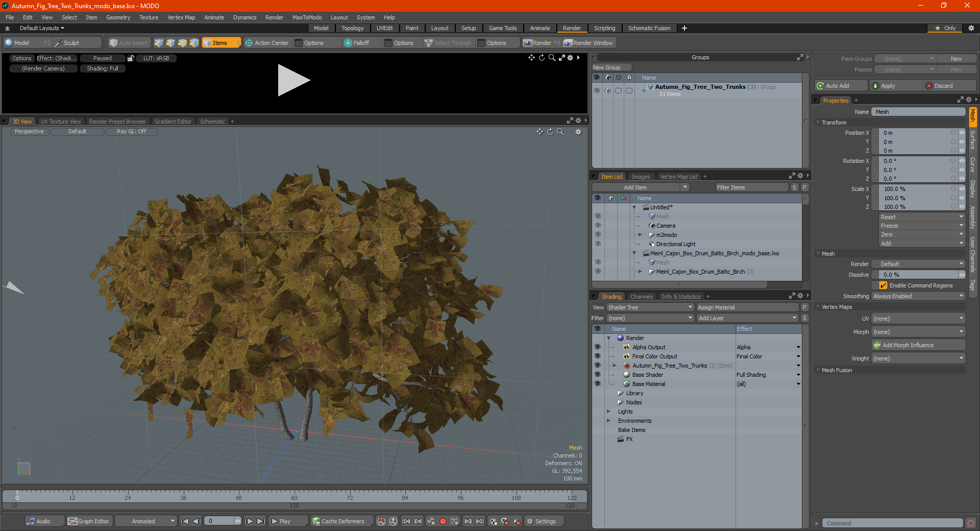980x531 pixels.
Task: Click the red record keyframe button
Action: [443, 521]
